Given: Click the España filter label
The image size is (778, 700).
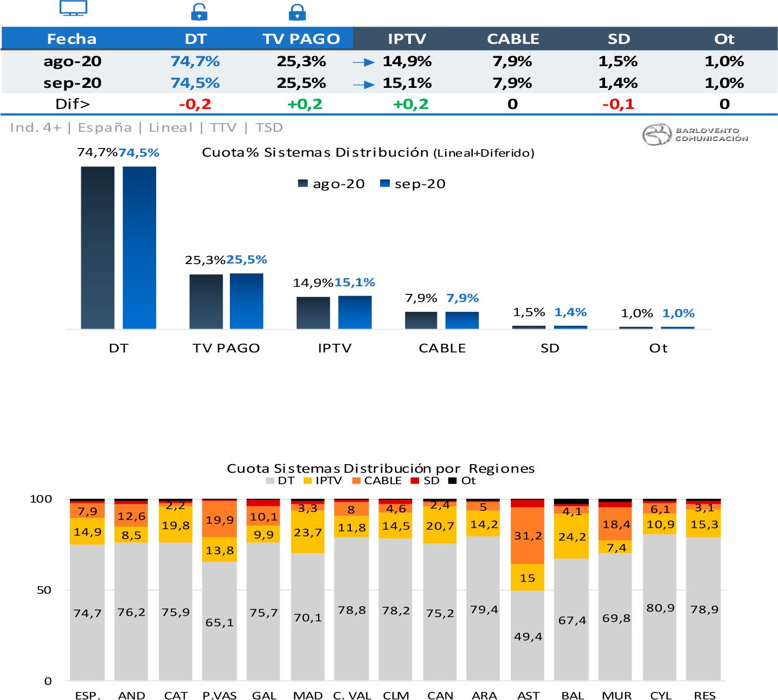Looking at the screenshot, I should [x=105, y=128].
